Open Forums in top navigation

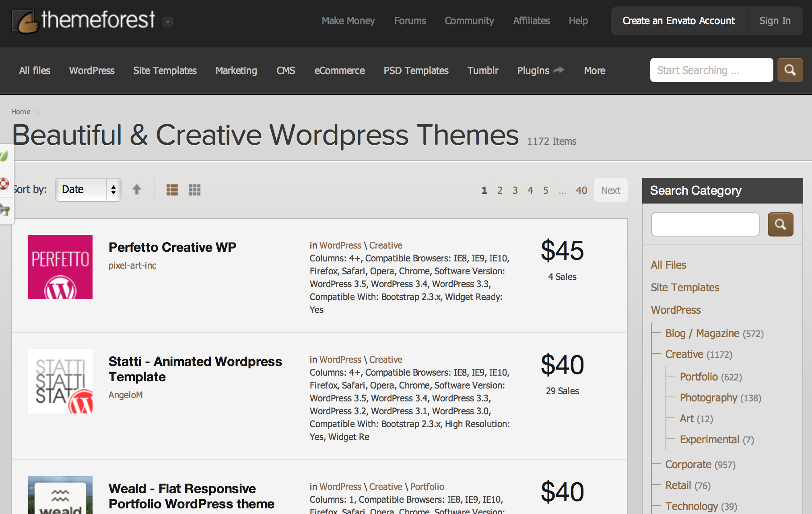[410, 21]
